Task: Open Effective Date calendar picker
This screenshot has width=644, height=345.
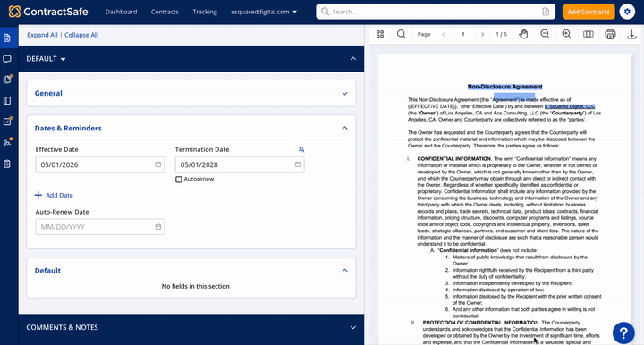Action: 157,164
